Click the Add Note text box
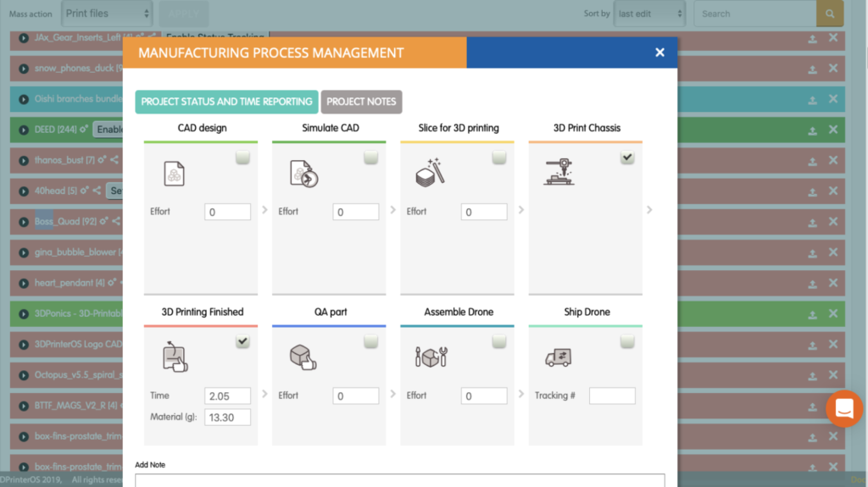Image resolution: width=868 pixels, height=487 pixels. click(400, 480)
